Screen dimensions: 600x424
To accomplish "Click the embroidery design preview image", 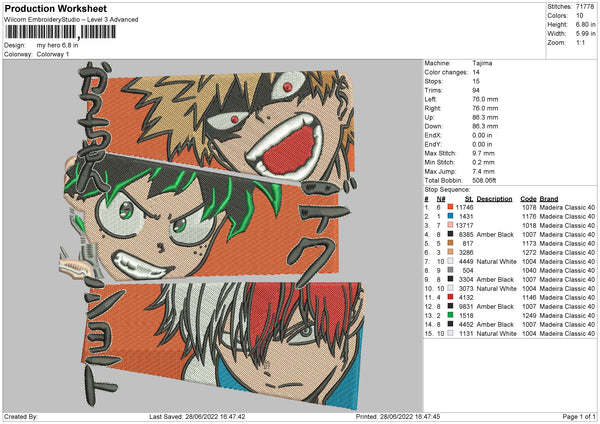I will (x=212, y=236).
